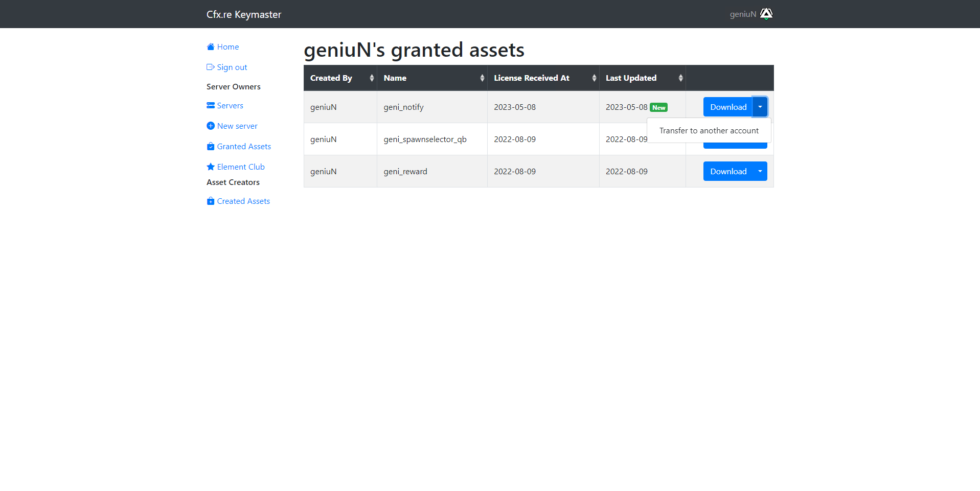Download the geni_reward asset
Screen dimensions: 980x491
(x=728, y=171)
